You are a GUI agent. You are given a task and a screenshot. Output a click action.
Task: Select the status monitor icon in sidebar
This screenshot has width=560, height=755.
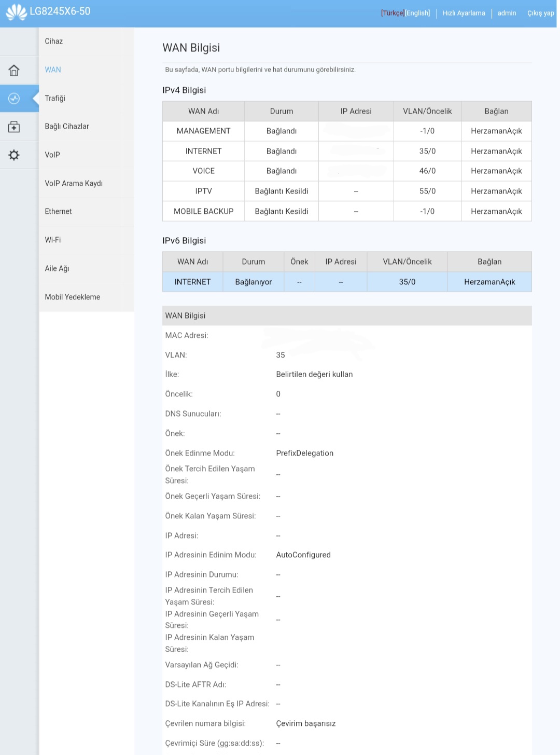pos(14,99)
